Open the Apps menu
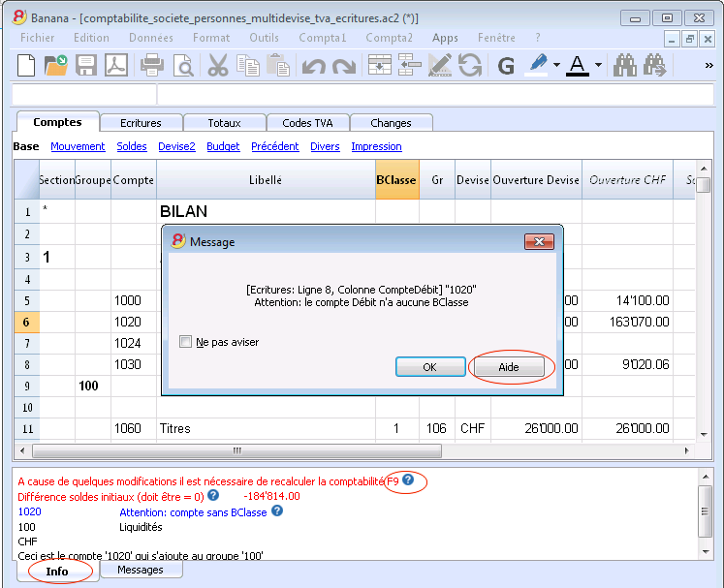Screen dimensions: 724x588 pyautogui.click(x=445, y=38)
